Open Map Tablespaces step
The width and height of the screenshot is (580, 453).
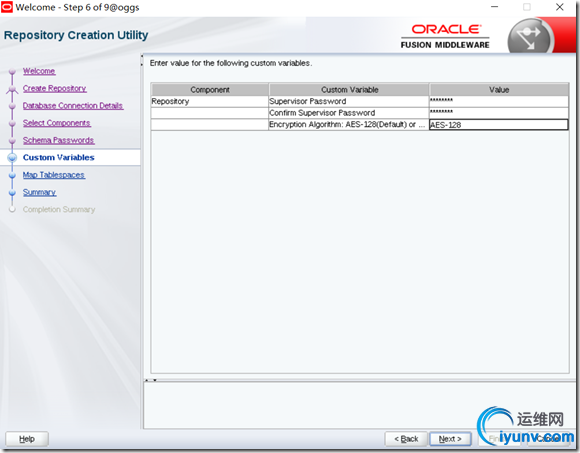click(54, 175)
